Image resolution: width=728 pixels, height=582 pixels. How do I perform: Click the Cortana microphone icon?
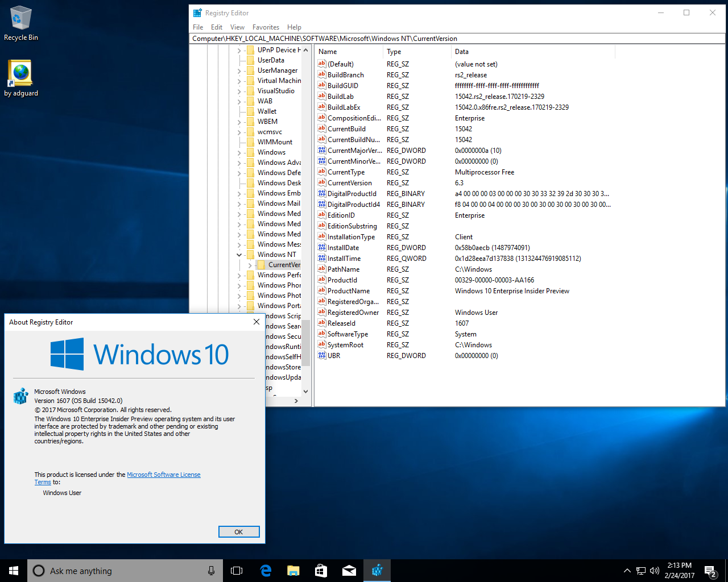pos(211,571)
